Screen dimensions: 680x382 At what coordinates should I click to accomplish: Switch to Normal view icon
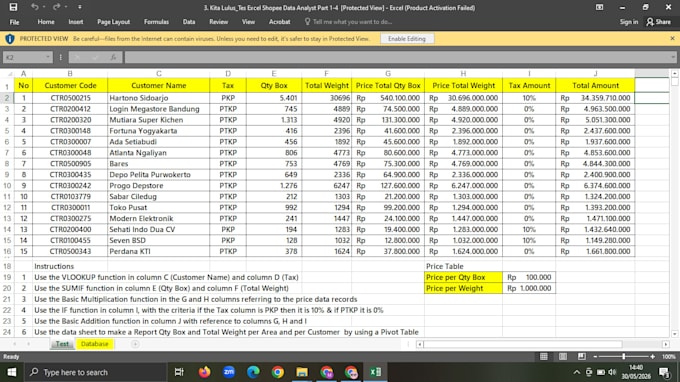[x=543, y=356]
